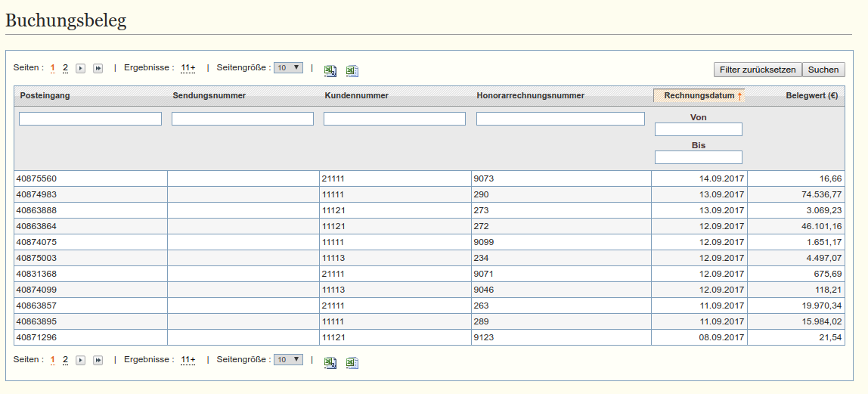
Task: Sort by Belegwert (€) column header
Action: coord(811,96)
